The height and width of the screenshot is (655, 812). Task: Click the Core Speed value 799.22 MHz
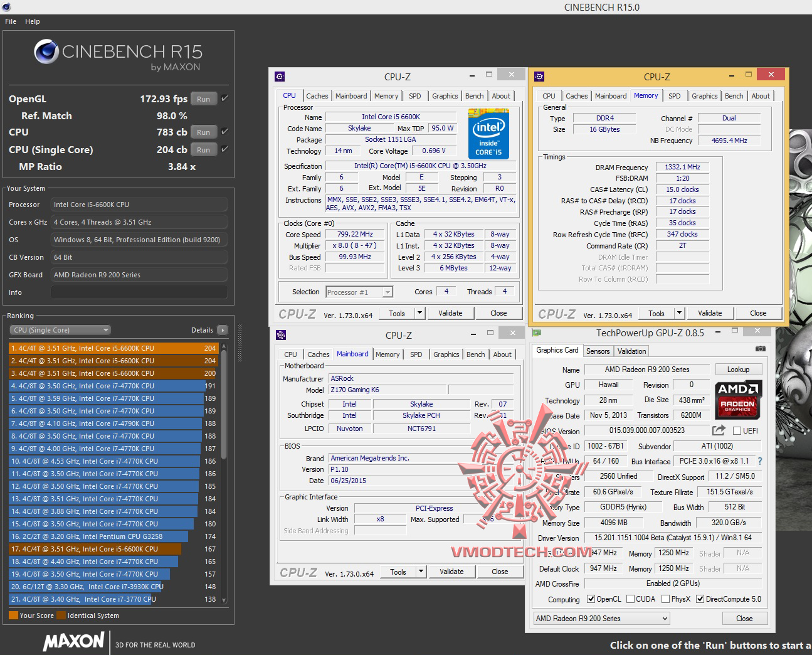coord(355,234)
